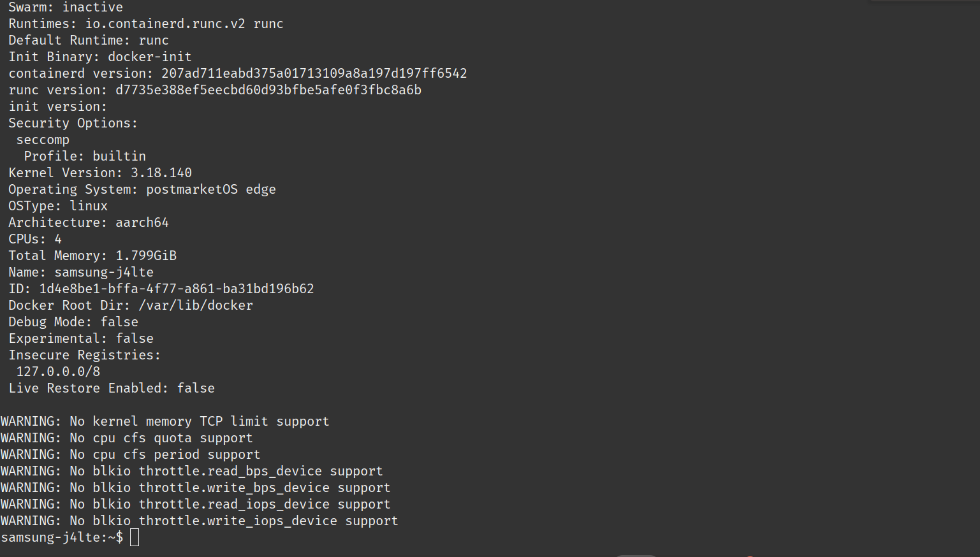This screenshot has width=980, height=557.
Task: Click the terminal cursor at the prompt
Action: [135, 537]
